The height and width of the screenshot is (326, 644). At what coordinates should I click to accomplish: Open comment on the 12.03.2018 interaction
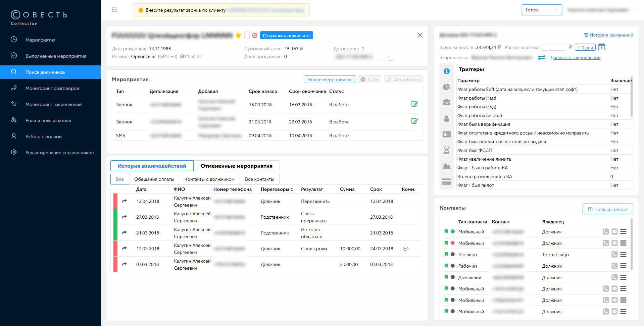click(406, 249)
